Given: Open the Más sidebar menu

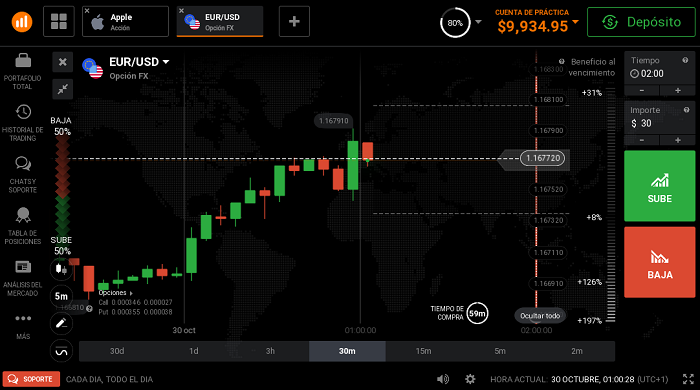Looking at the screenshot, I should pos(23,326).
